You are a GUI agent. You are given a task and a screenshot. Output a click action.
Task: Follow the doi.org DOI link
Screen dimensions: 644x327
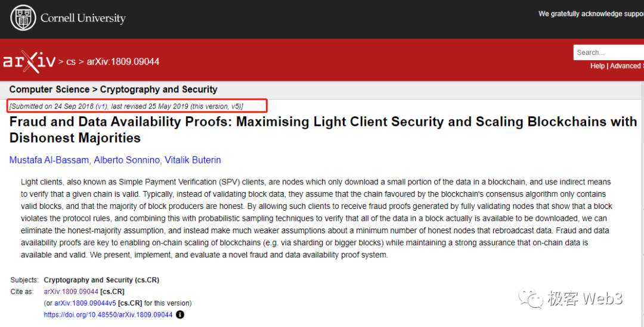click(x=108, y=314)
